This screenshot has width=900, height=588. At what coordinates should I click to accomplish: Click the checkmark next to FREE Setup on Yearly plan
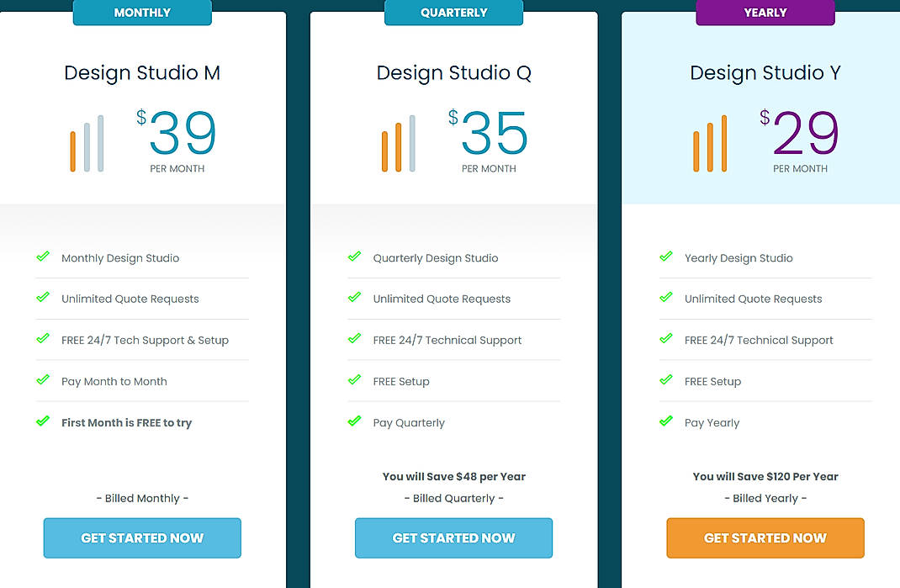pos(666,381)
